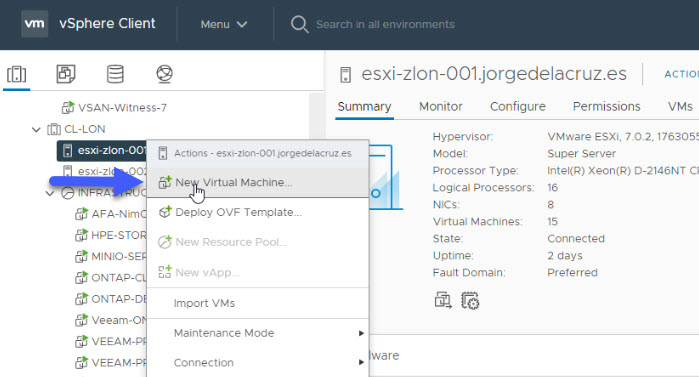Viewport: 699px width, 377px height.
Task: Click the New Resource Pool icon
Action: [165, 242]
